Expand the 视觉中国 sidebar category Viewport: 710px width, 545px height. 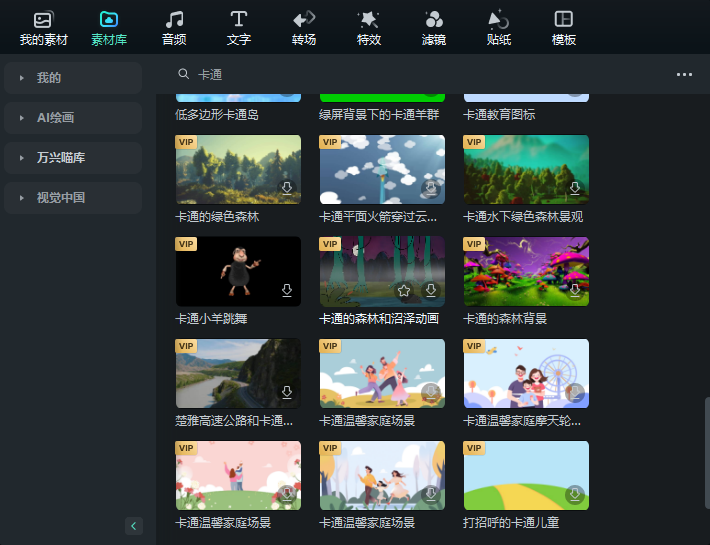[72, 198]
